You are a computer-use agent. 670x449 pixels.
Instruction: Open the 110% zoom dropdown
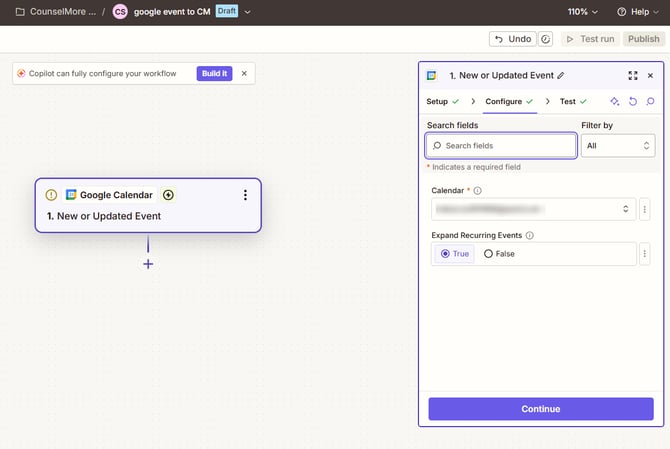582,12
